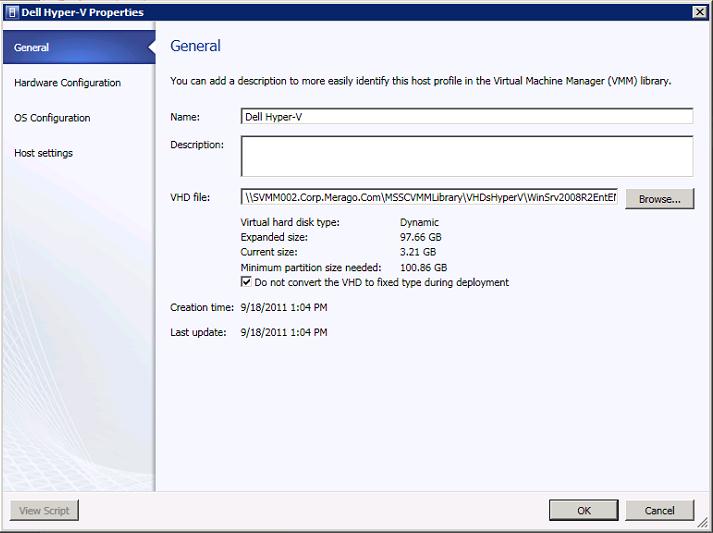Click the Last update date value
Image resolution: width=713 pixels, height=533 pixels.
284,332
